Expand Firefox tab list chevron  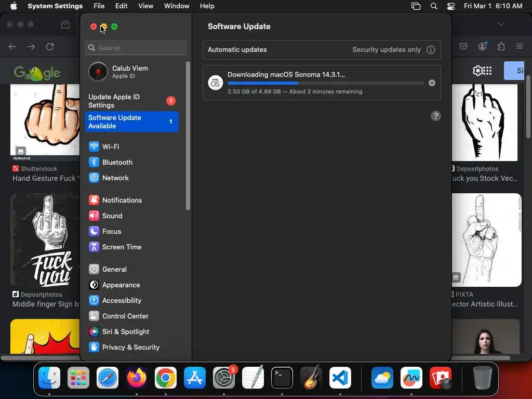[501, 24]
